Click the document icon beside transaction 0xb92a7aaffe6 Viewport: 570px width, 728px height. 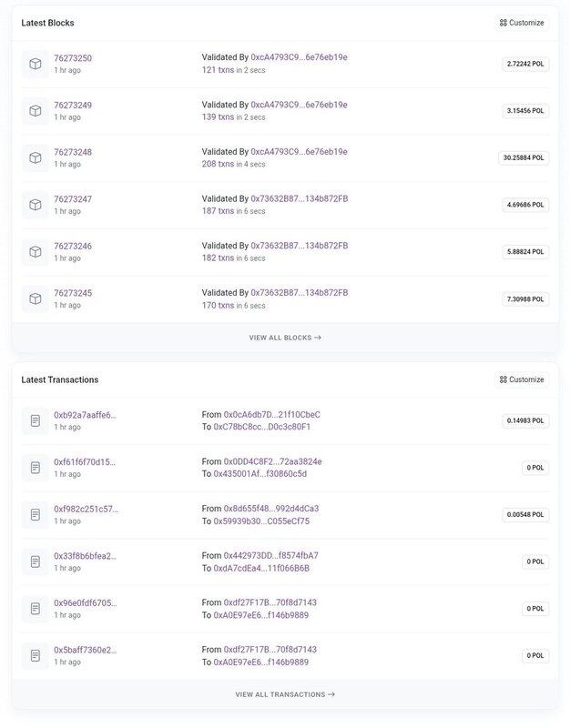pos(36,420)
